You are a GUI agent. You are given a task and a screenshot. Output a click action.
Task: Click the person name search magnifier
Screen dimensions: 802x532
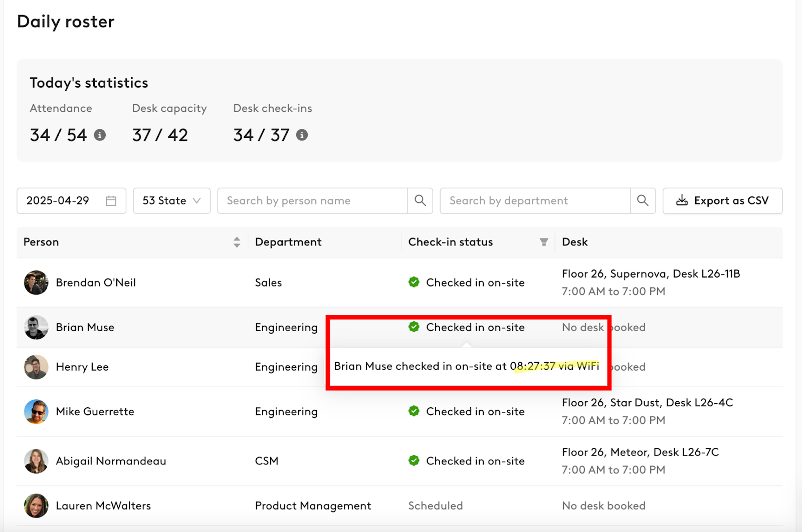pos(420,201)
